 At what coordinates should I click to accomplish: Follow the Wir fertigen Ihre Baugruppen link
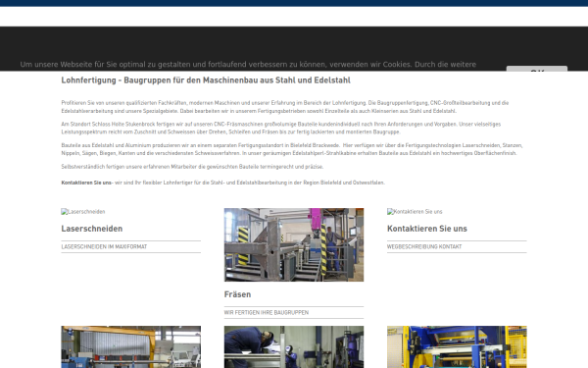pyautogui.click(x=267, y=312)
